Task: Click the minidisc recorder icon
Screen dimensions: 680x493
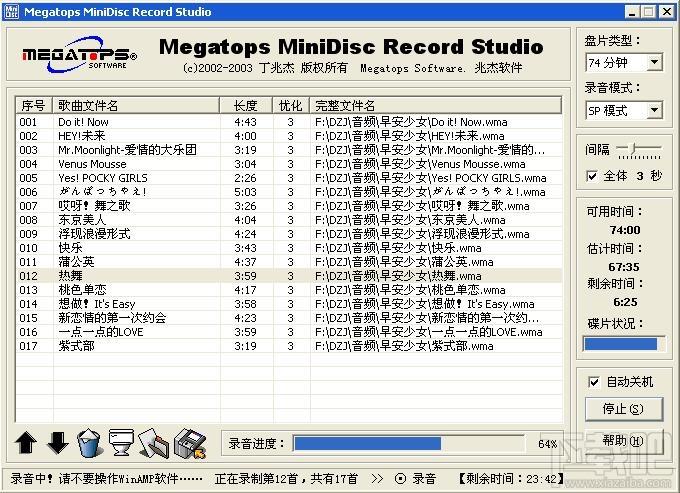Action: (x=190, y=443)
